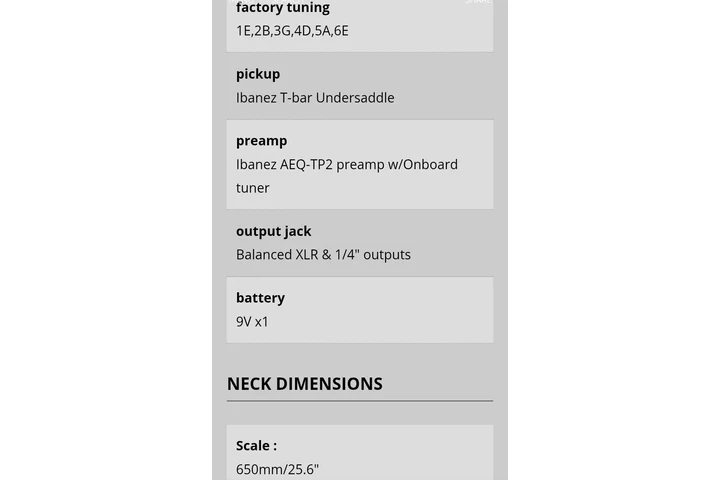Viewport: 720px width, 480px height.
Task: Click the 'output jack' spec label
Action: click(273, 231)
